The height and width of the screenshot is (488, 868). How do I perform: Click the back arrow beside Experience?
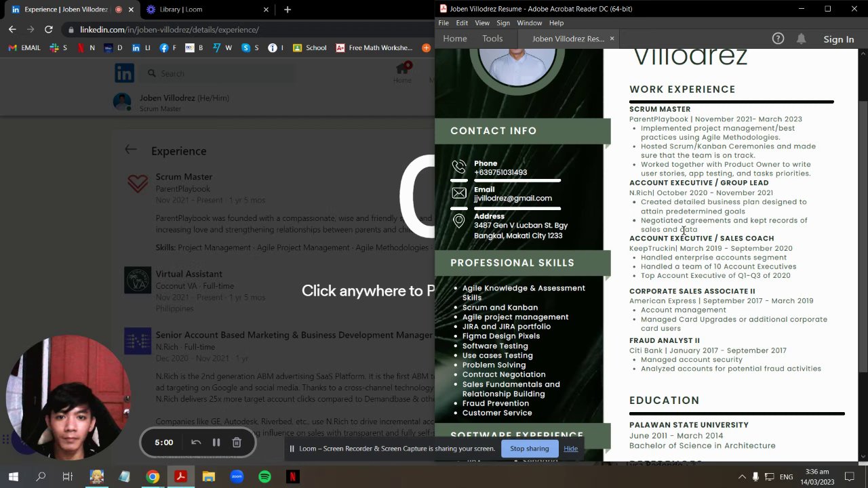131,150
